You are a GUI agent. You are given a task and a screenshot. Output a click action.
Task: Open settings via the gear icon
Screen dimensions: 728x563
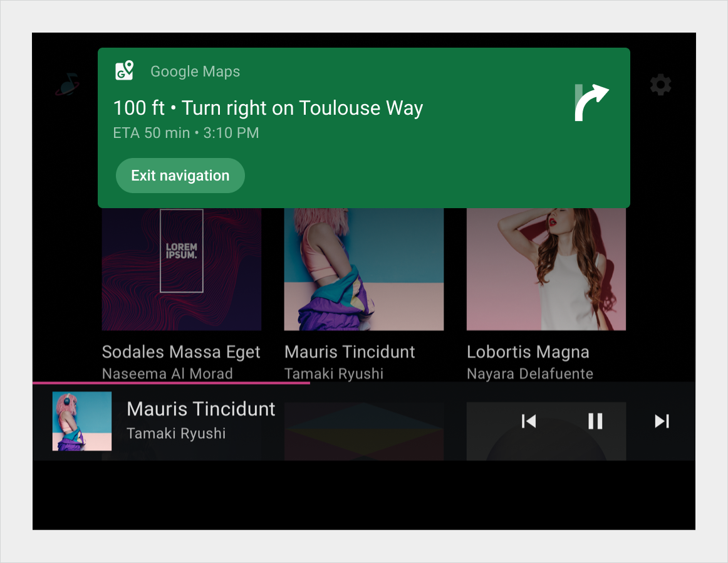pyautogui.click(x=660, y=85)
